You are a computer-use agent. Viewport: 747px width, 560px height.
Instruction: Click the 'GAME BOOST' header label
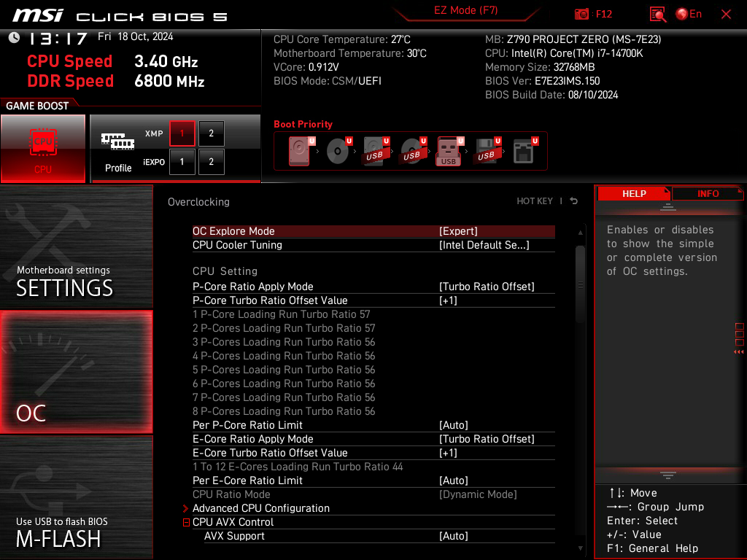(37, 106)
